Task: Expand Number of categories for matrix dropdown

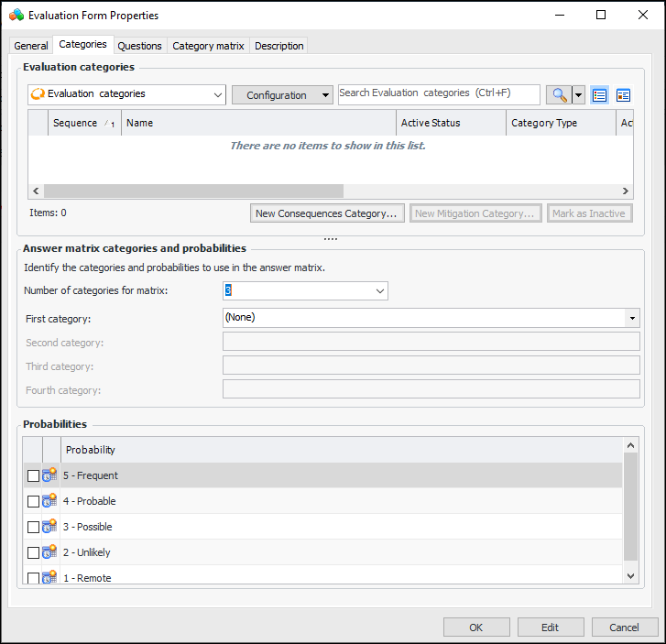Action: (380, 291)
